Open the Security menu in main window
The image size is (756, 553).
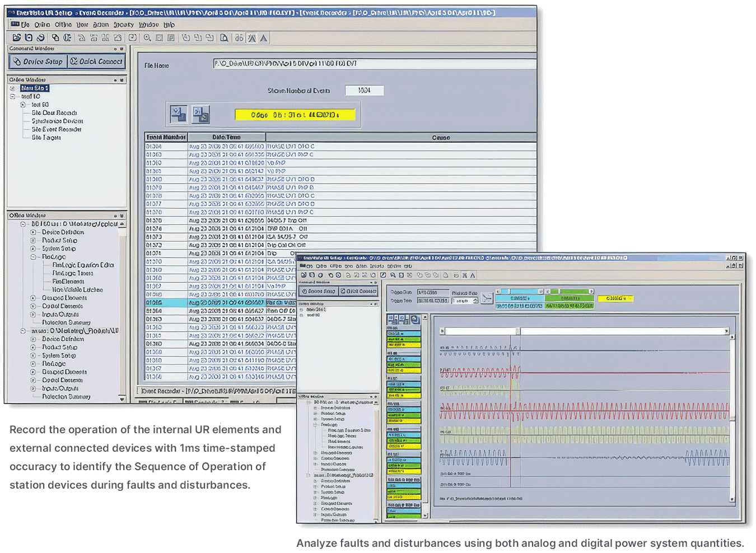124,25
